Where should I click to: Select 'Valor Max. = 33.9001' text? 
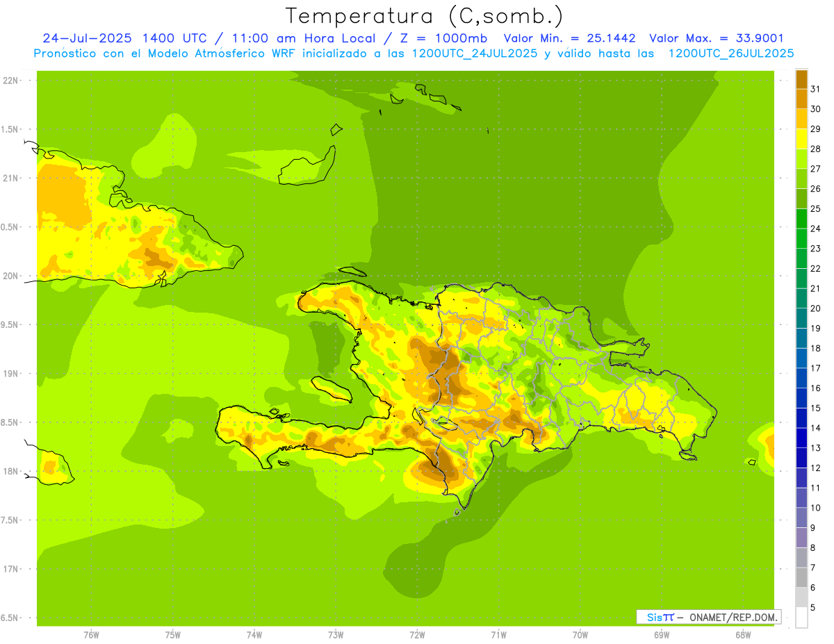[717, 38]
